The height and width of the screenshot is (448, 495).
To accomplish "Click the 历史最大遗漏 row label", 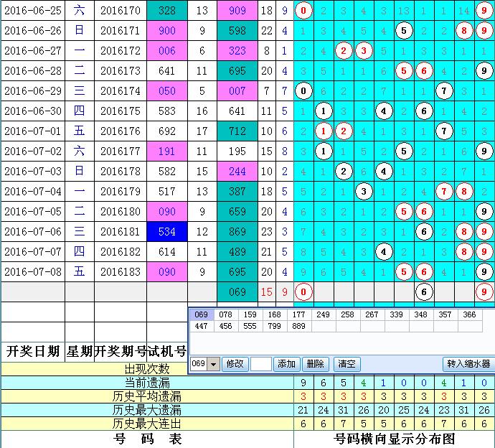I will (147, 410).
